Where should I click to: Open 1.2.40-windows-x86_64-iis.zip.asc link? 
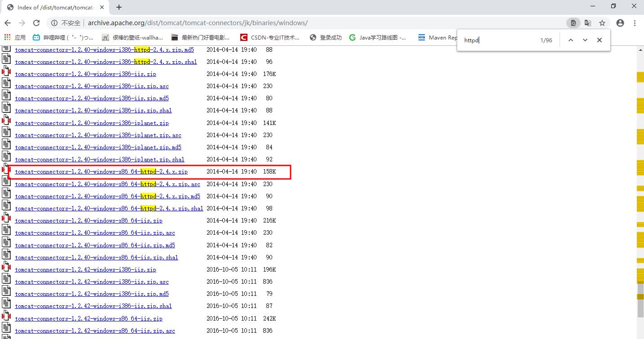(x=95, y=232)
